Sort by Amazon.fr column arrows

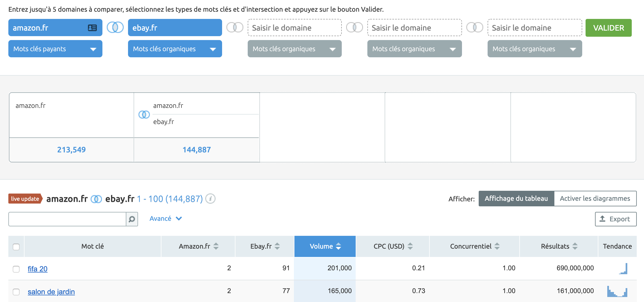coord(216,246)
